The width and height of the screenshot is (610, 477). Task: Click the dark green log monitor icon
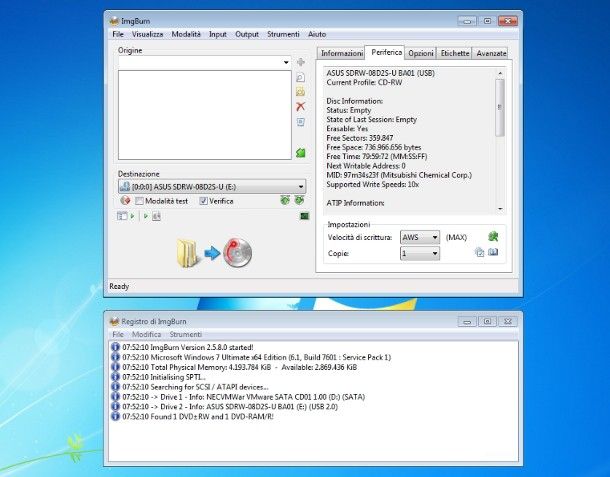(305, 216)
